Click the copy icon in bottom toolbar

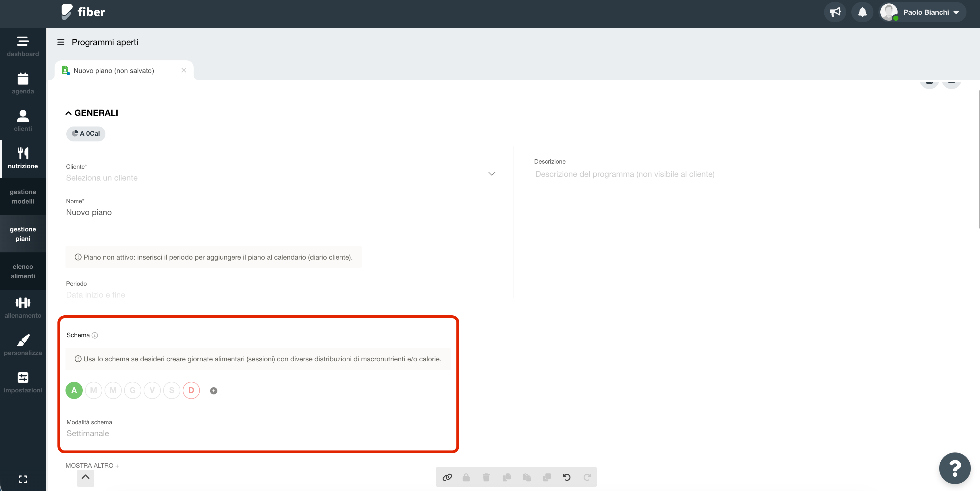point(506,477)
